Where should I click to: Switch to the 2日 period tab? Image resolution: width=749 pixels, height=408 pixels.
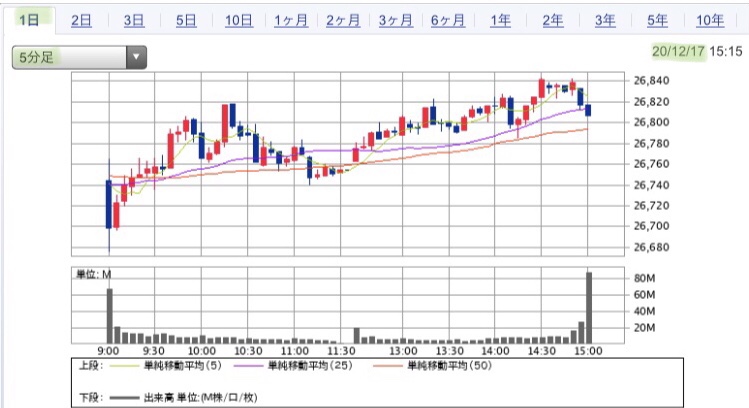tap(81, 21)
